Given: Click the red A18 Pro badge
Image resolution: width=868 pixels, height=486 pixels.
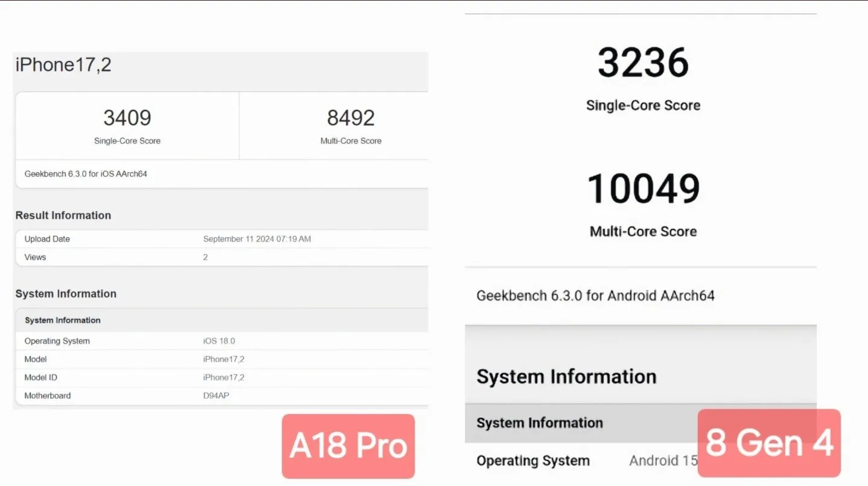Looking at the screenshot, I should point(348,446).
